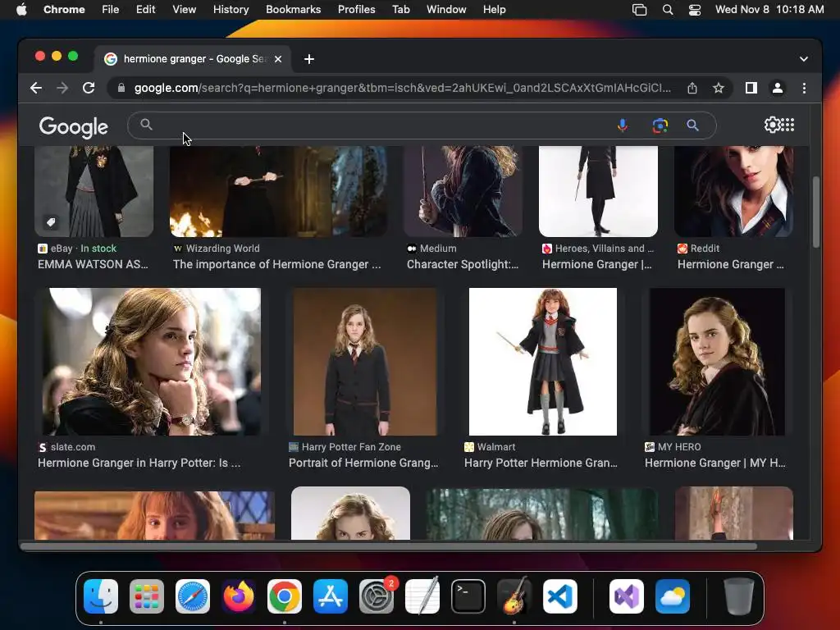Screen dimensions: 840x630
Task: Launch Firefox from the Dock
Action: [x=239, y=596]
